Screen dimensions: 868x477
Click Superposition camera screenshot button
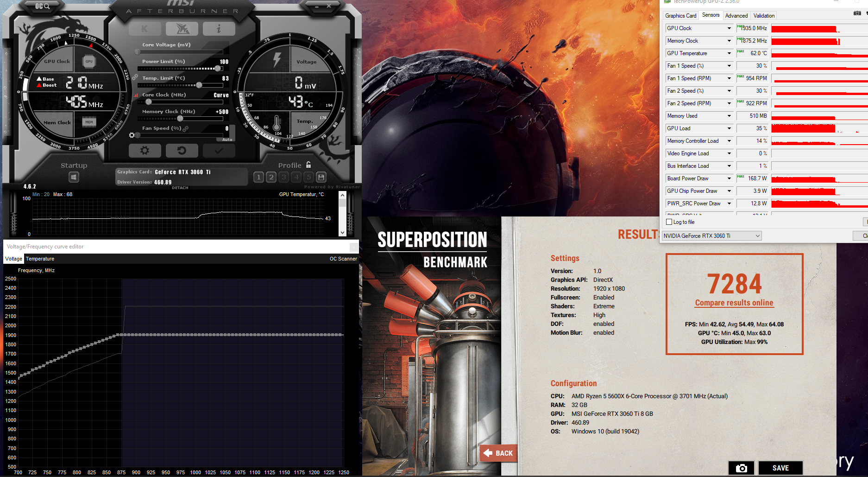pos(742,468)
